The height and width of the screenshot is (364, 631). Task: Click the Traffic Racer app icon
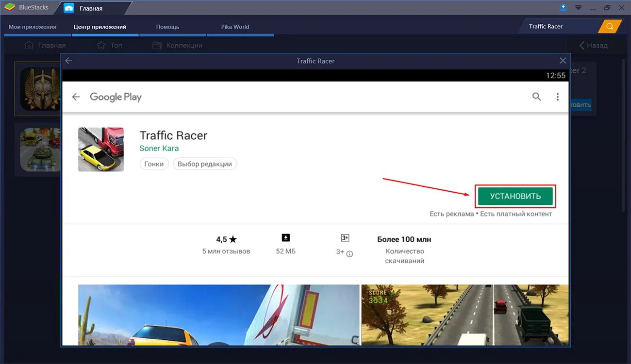[x=101, y=149]
